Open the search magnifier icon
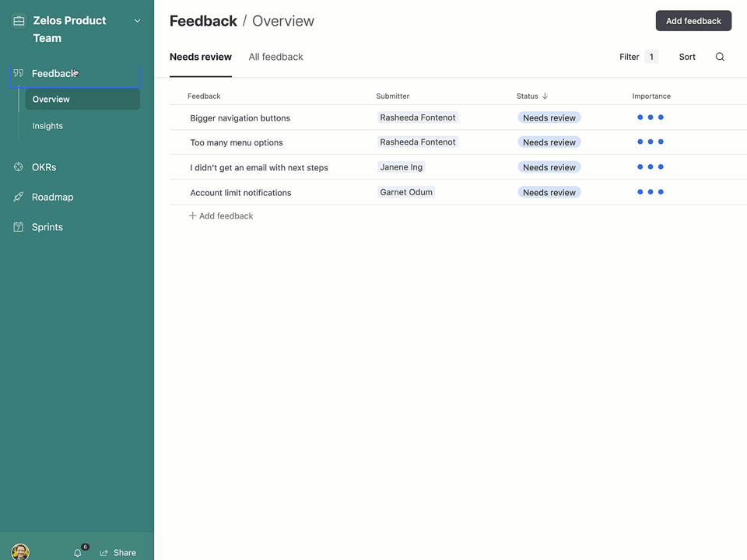 point(720,56)
